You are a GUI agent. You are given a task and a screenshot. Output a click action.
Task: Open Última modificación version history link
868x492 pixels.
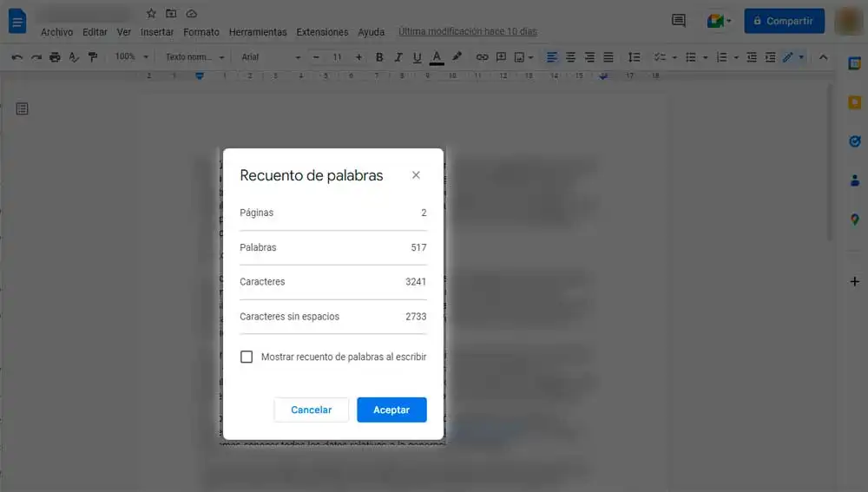[468, 31]
